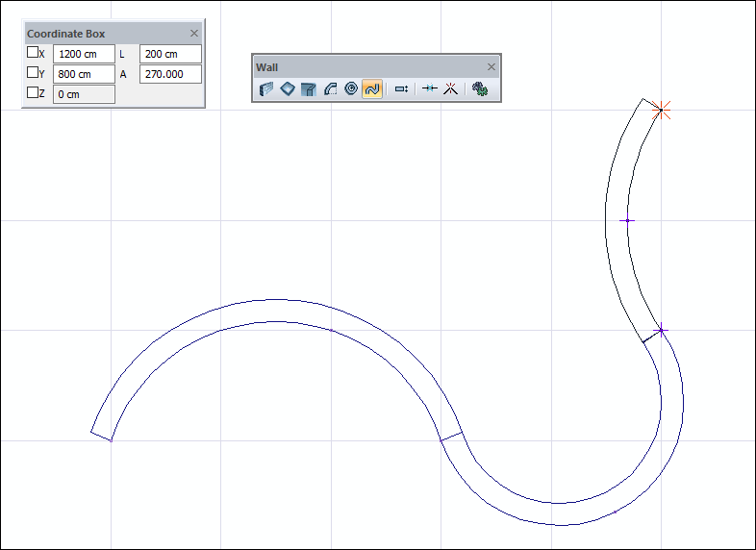This screenshot has width=756, height=550.
Task: Select the straight Wall tool icon
Action: [x=267, y=89]
